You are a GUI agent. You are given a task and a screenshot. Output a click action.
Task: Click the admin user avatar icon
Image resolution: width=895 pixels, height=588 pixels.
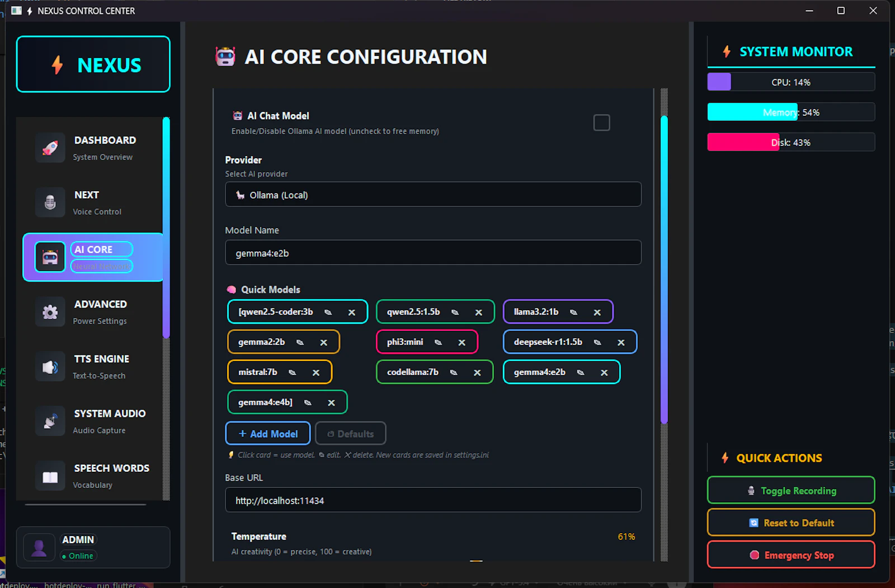[39, 547]
